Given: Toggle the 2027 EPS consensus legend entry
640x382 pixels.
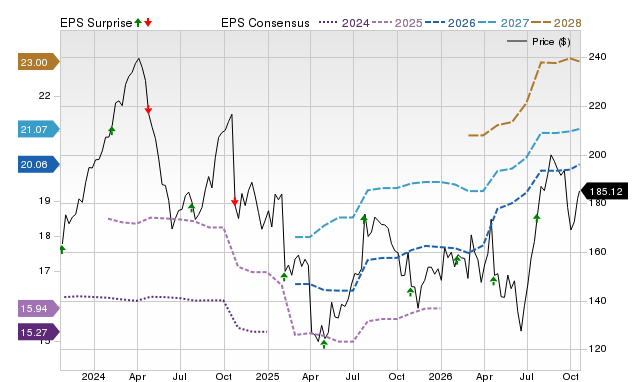Looking at the screenshot, I should pyautogui.click(x=503, y=23).
